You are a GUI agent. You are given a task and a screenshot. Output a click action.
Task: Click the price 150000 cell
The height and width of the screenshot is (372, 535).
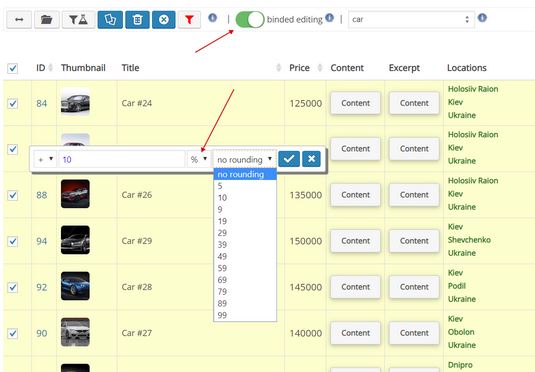click(x=306, y=241)
